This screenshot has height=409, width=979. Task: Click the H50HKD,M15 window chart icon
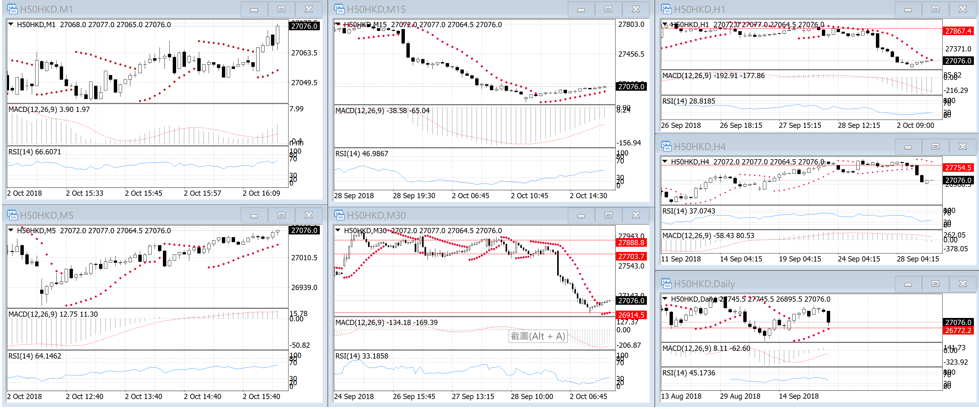[x=339, y=9]
